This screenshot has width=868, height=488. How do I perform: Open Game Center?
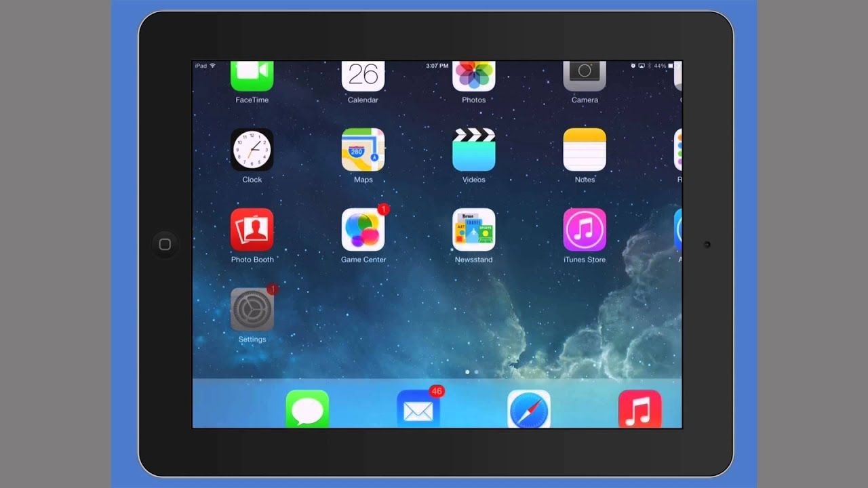pyautogui.click(x=363, y=230)
